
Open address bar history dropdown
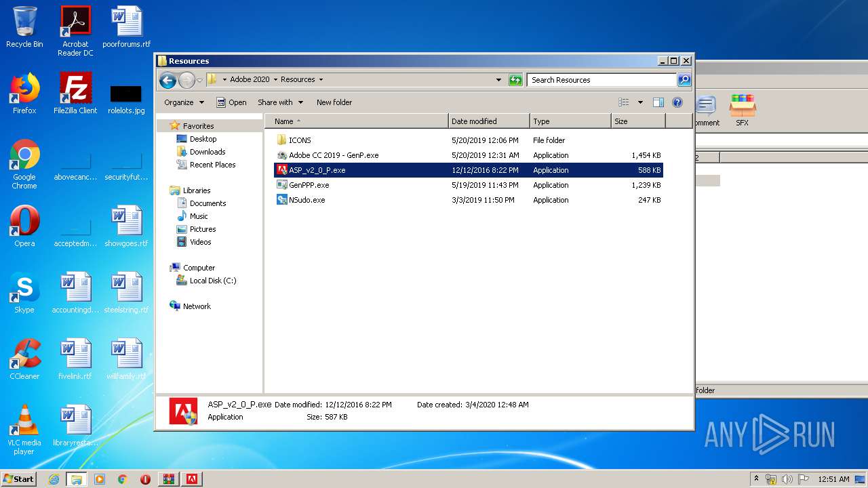499,80
